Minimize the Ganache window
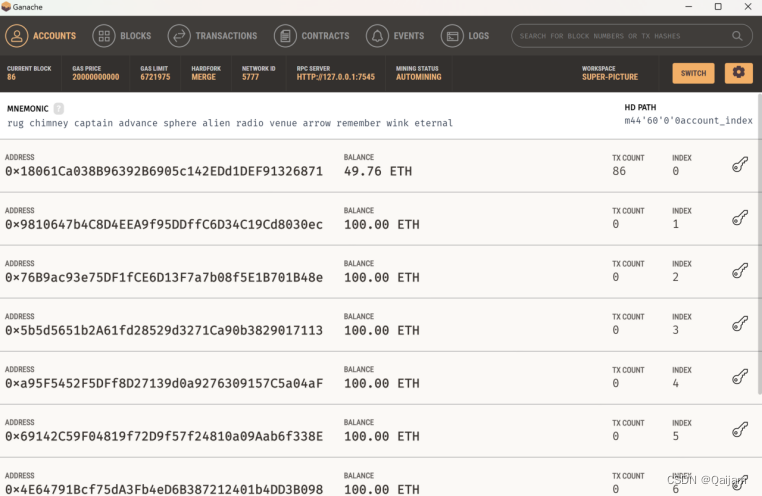762x496 pixels. [x=688, y=7]
